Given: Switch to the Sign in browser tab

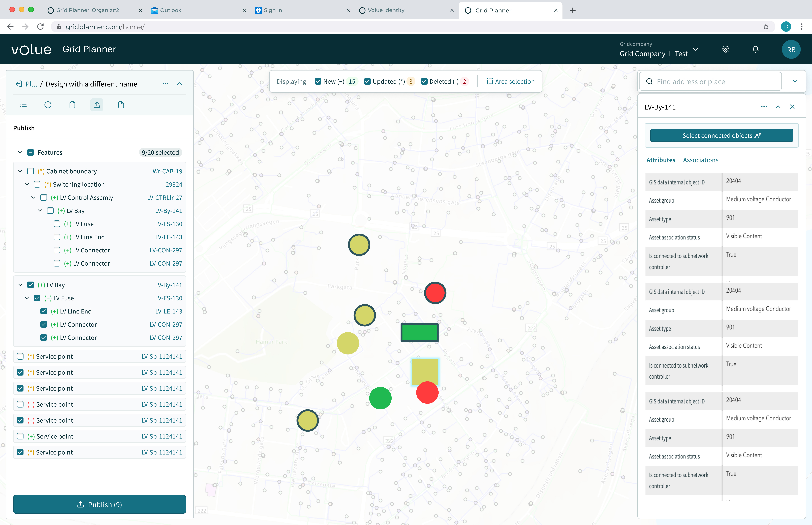Looking at the screenshot, I should coord(303,10).
